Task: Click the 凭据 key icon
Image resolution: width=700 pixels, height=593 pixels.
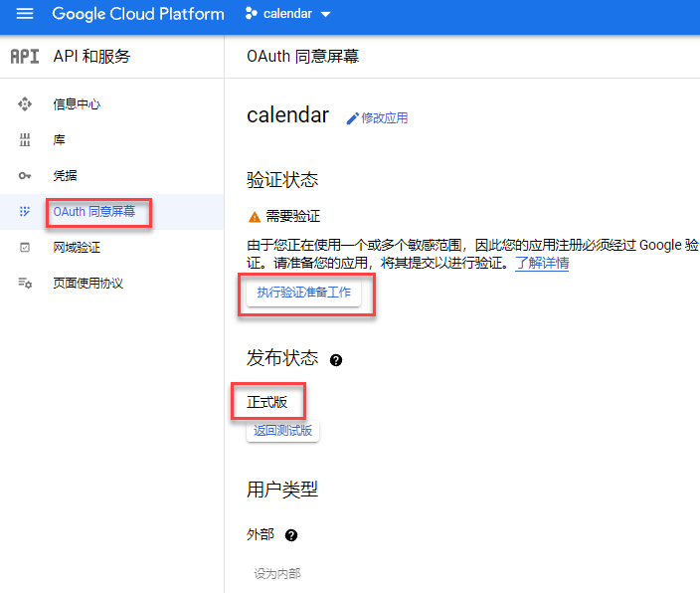Action: (25, 176)
